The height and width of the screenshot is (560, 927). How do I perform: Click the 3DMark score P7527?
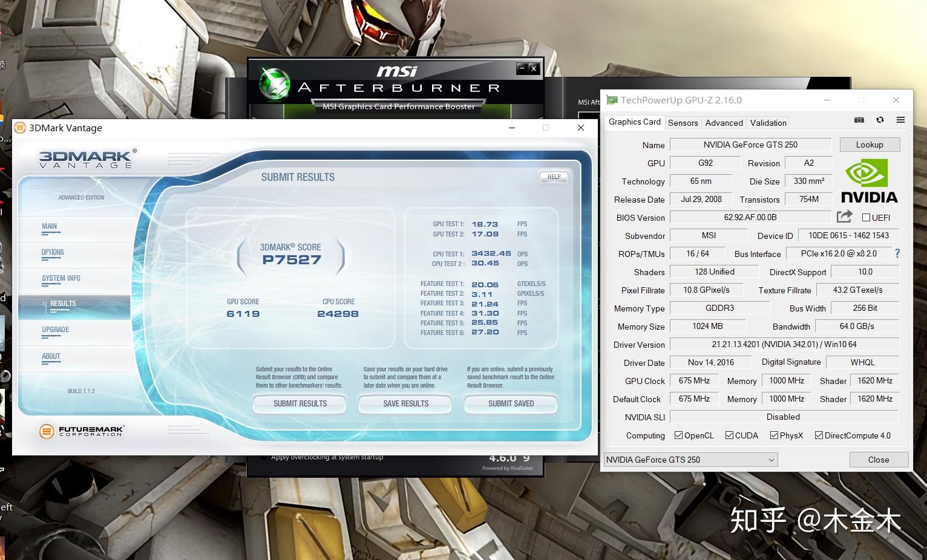(x=292, y=260)
